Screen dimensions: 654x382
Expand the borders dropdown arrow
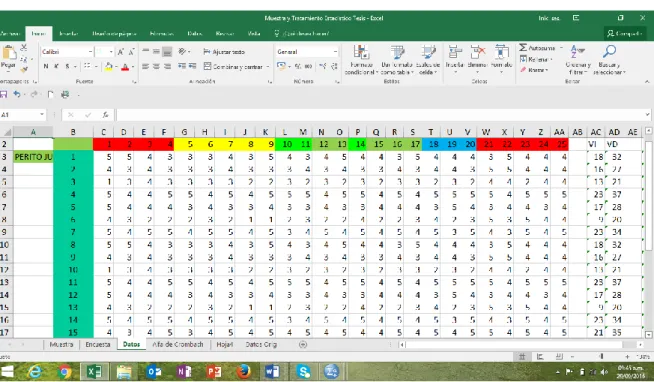(x=96, y=66)
